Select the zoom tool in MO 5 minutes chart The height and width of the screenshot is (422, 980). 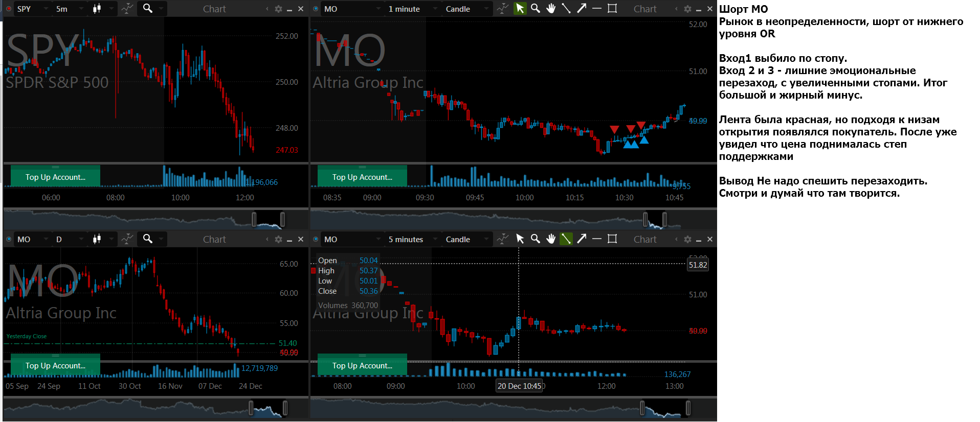pos(536,239)
